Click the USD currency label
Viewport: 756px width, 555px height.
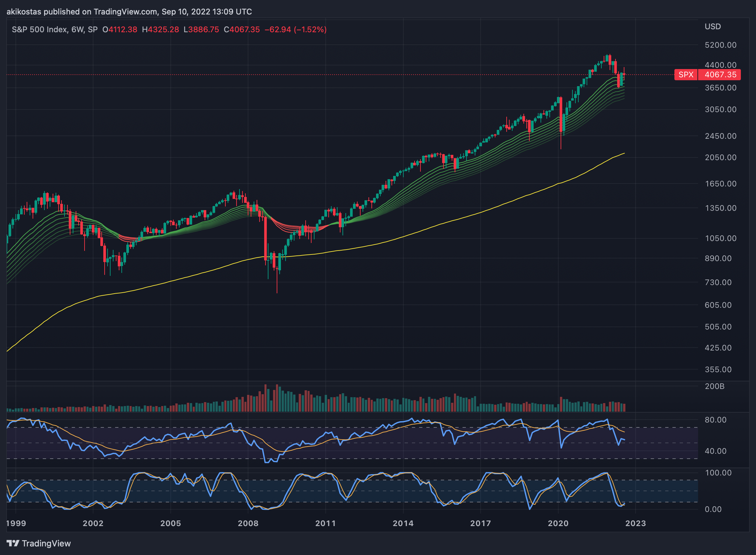(713, 27)
